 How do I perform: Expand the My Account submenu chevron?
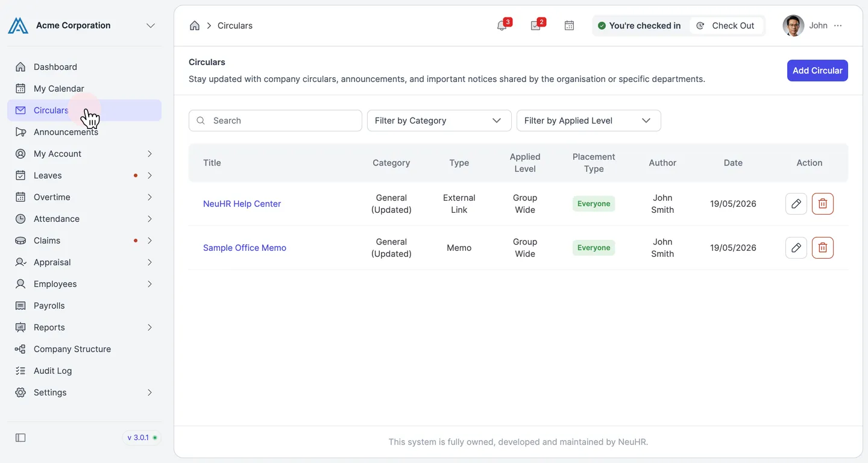pyautogui.click(x=149, y=154)
